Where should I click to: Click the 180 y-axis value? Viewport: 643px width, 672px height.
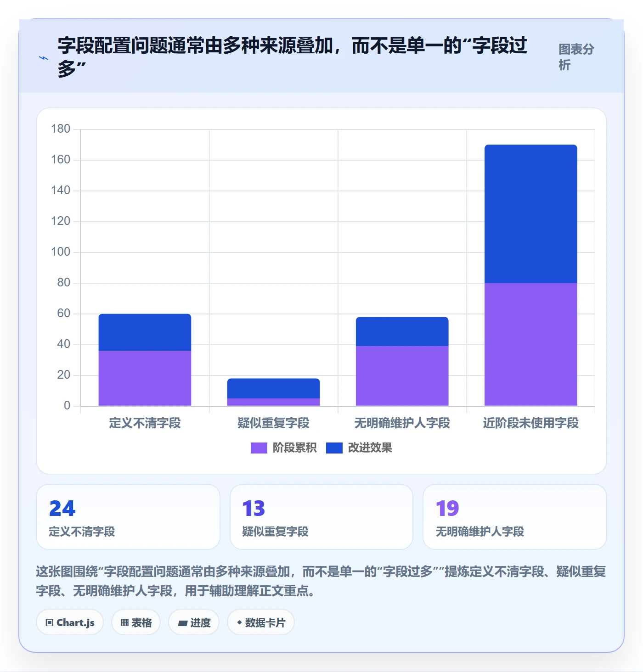tap(61, 129)
